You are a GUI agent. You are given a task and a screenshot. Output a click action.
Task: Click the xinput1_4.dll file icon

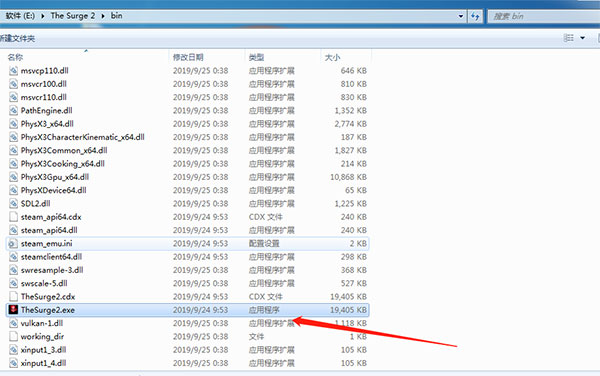click(13, 363)
